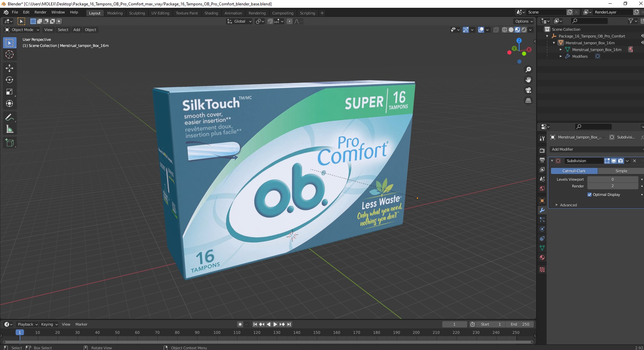Switch to the UV Editing workspace tab
The image size is (644, 350).
coord(160,13)
